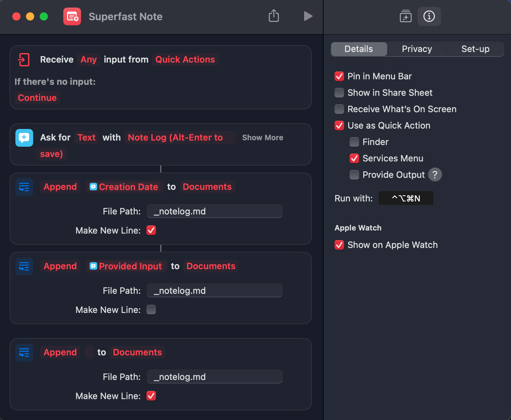Close the window with red button
This screenshot has height=420, width=511.
[x=16, y=16]
